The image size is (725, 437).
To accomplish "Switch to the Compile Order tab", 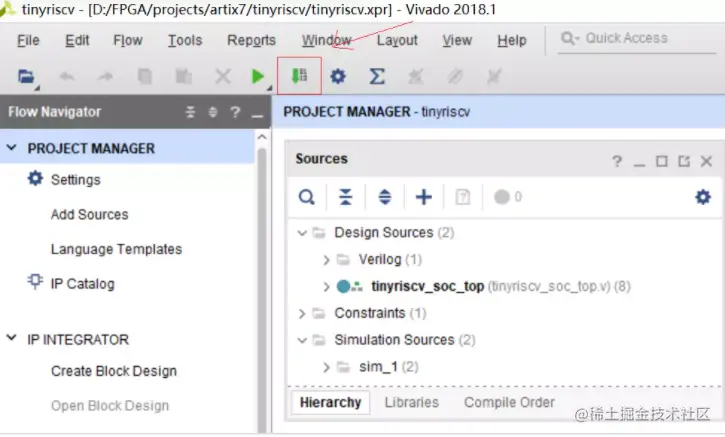I will pyautogui.click(x=509, y=402).
